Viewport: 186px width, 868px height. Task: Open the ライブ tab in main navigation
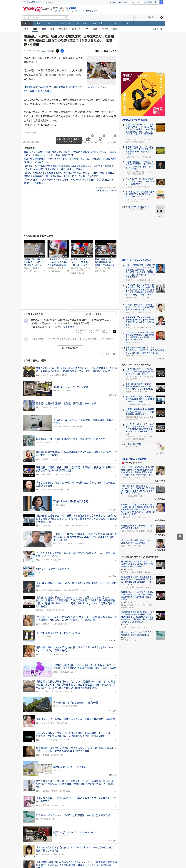(x=49, y=24)
